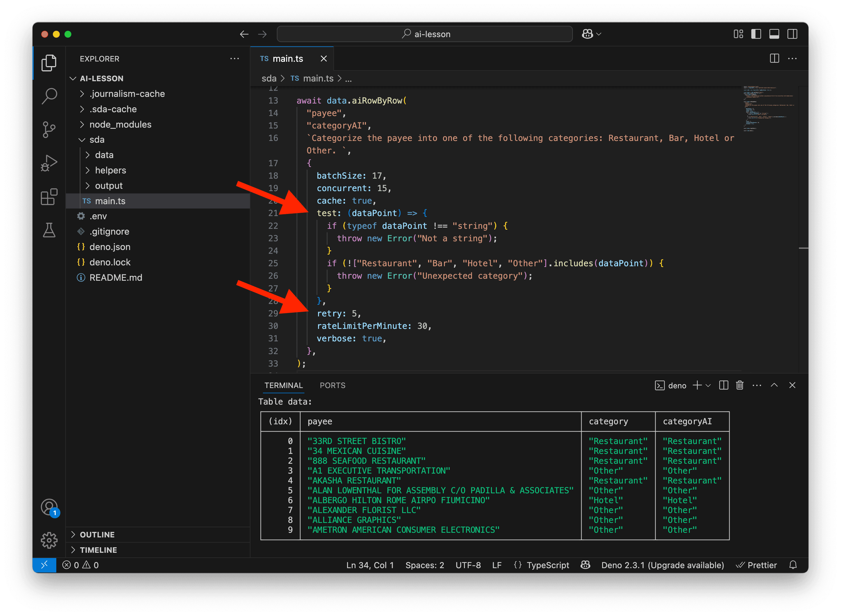
Task: Open the Extensions view
Action: tap(49, 197)
